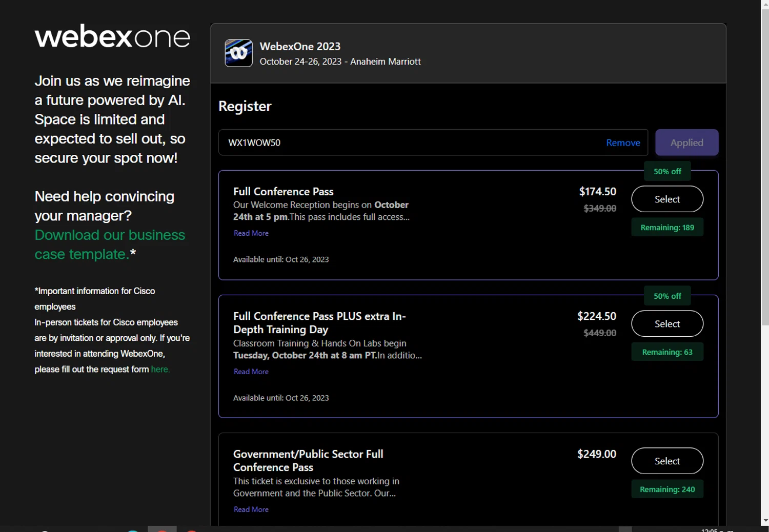Click the October 24-26, 2023 Anaheim Marriott text
The image size is (769, 532).
click(x=340, y=62)
